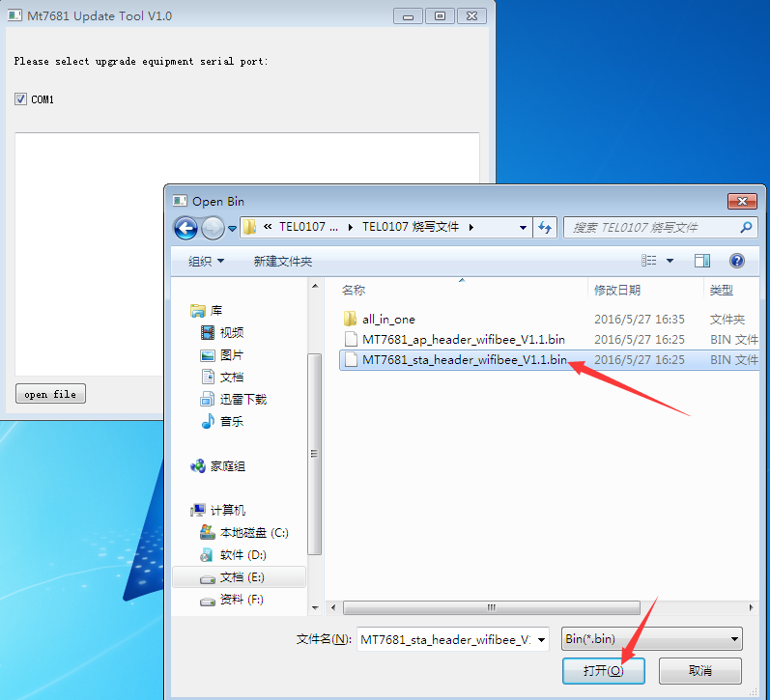Minimize the Mt7681 Update Tool window
Screen dimensions: 770x700
click(x=408, y=16)
